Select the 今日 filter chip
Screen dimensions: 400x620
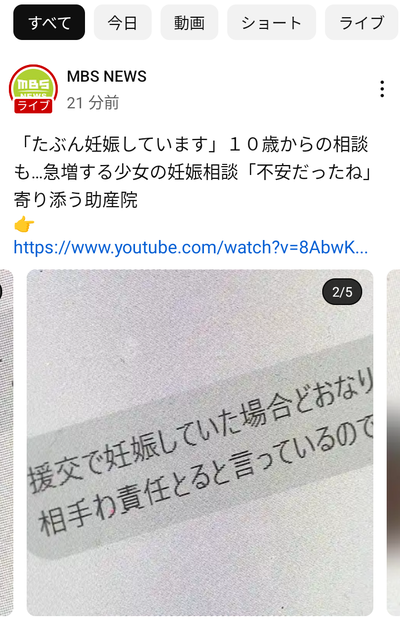coord(123,23)
